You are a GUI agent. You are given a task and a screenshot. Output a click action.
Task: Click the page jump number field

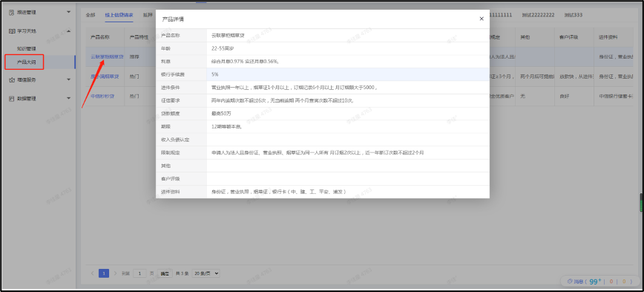point(139,273)
